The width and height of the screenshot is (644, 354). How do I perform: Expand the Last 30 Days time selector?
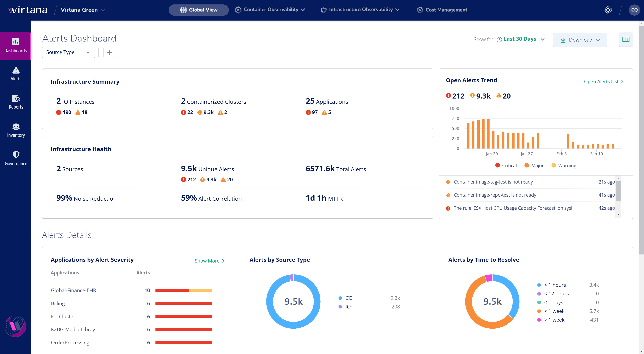click(524, 39)
